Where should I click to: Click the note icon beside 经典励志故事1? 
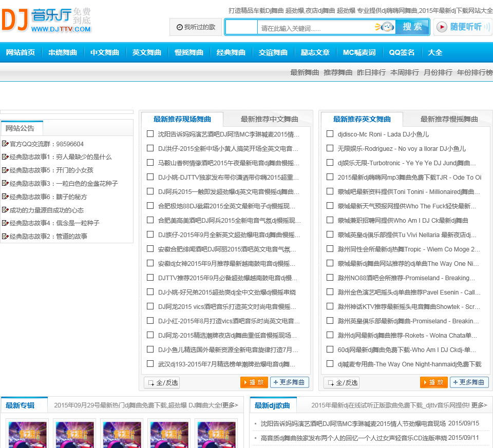click(x=5, y=157)
